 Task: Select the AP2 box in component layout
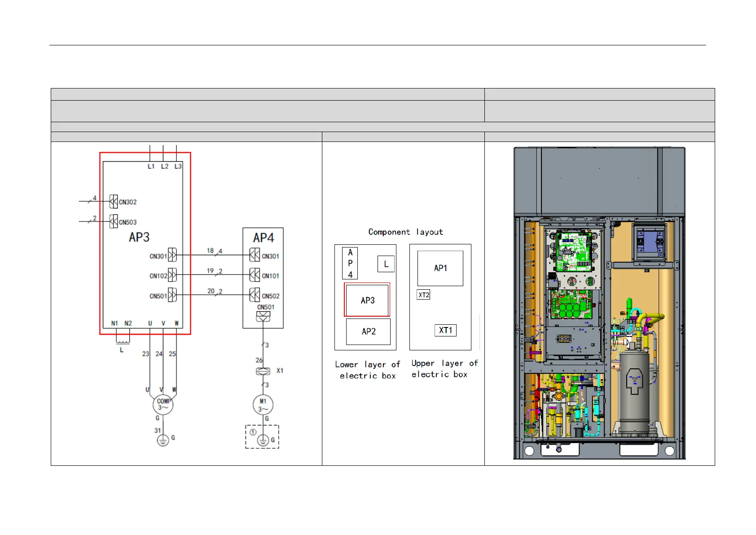pos(368,332)
